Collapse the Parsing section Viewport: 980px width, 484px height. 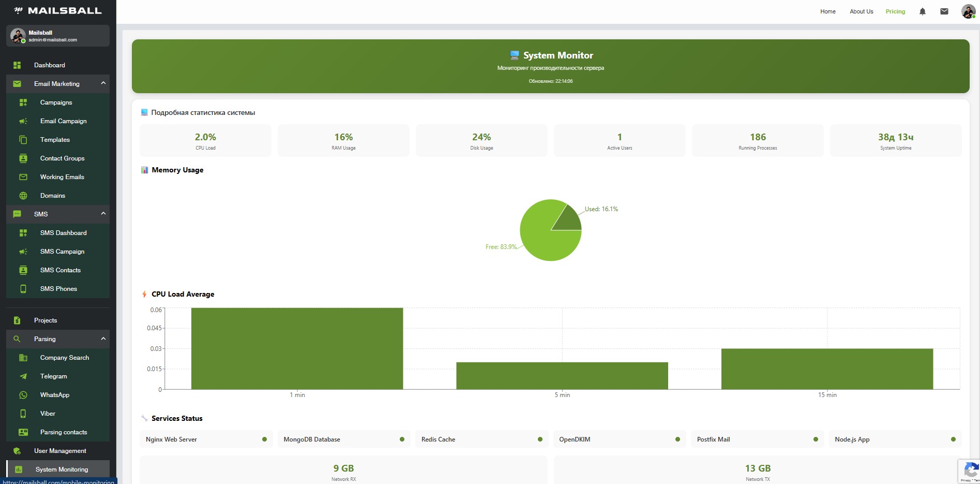pos(103,339)
